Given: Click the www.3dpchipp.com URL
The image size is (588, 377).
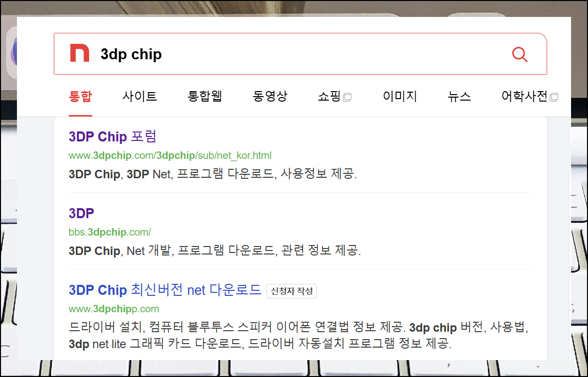Looking at the screenshot, I should click(x=114, y=309).
